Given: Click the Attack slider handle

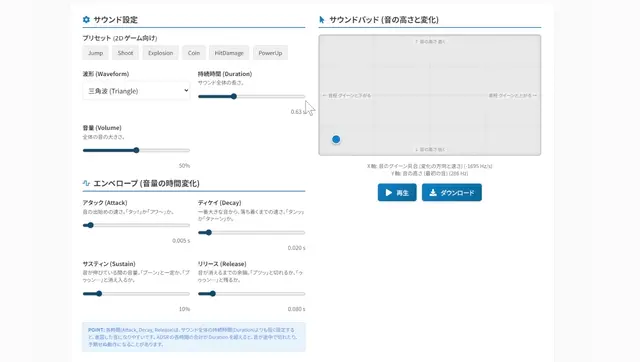Looking at the screenshot, I should coord(91,225).
